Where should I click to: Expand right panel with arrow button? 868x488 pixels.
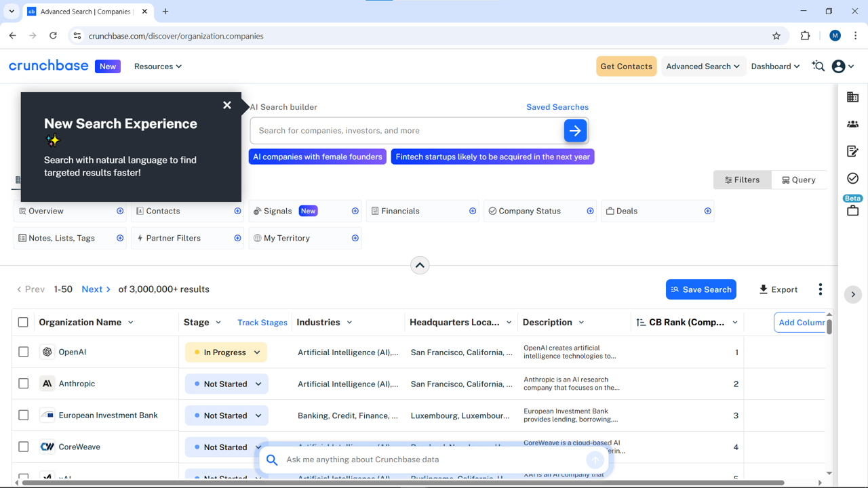[x=853, y=294]
